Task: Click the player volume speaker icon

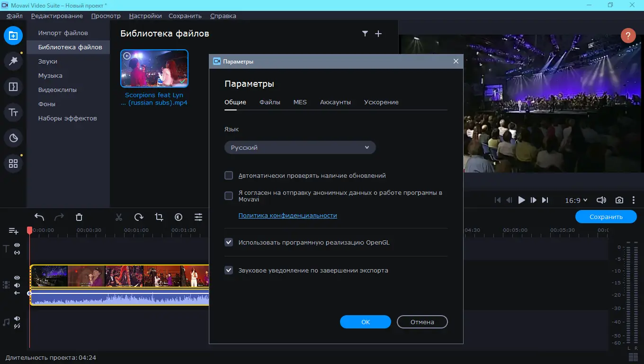Action: coord(601,200)
